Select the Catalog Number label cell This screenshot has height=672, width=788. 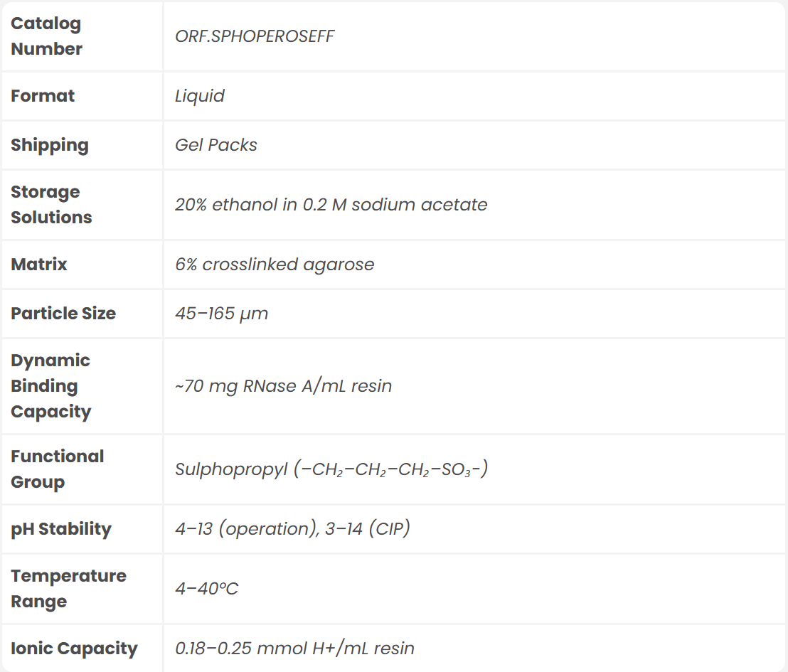click(x=46, y=36)
